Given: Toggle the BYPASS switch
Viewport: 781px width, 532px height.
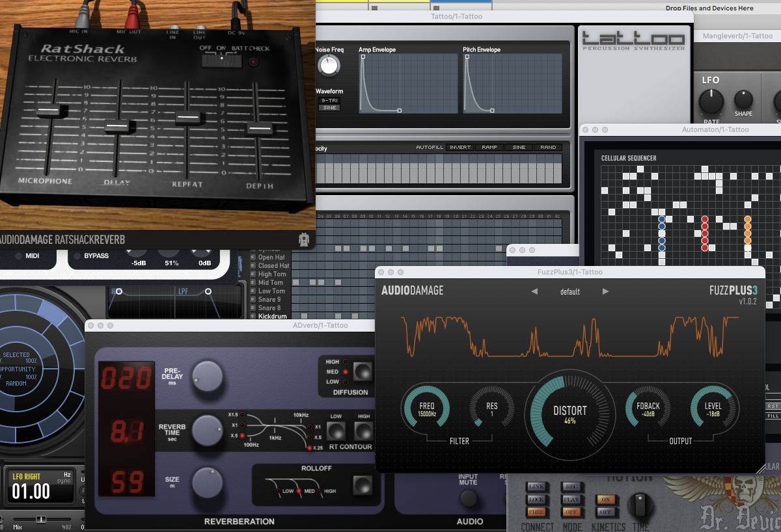Looking at the screenshot, I should tap(77, 256).
